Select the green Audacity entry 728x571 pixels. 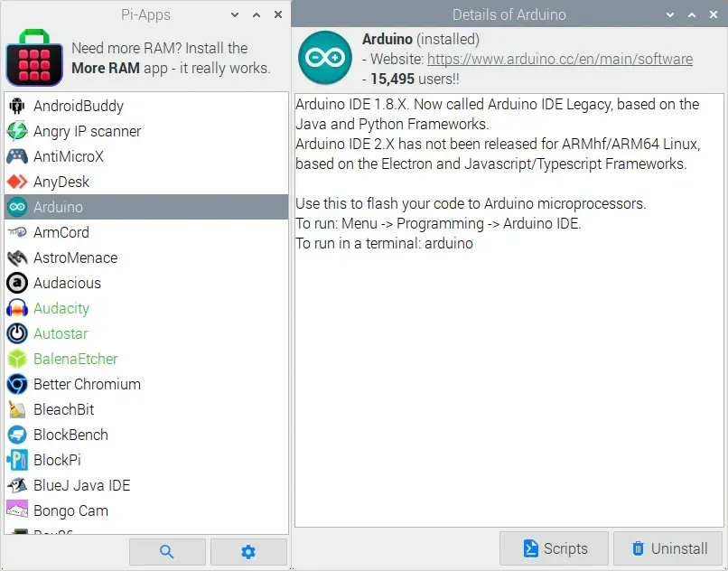click(146, 308)
